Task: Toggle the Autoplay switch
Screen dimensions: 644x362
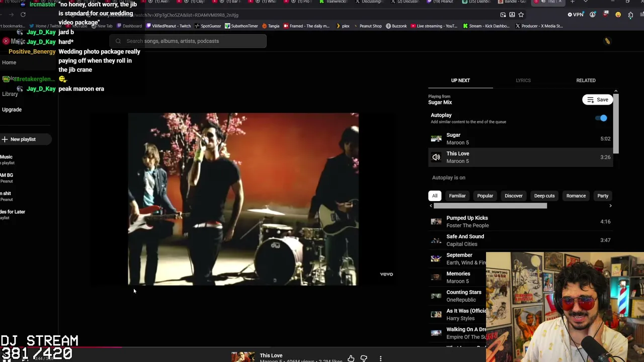Action: click(x=602, y=118)
